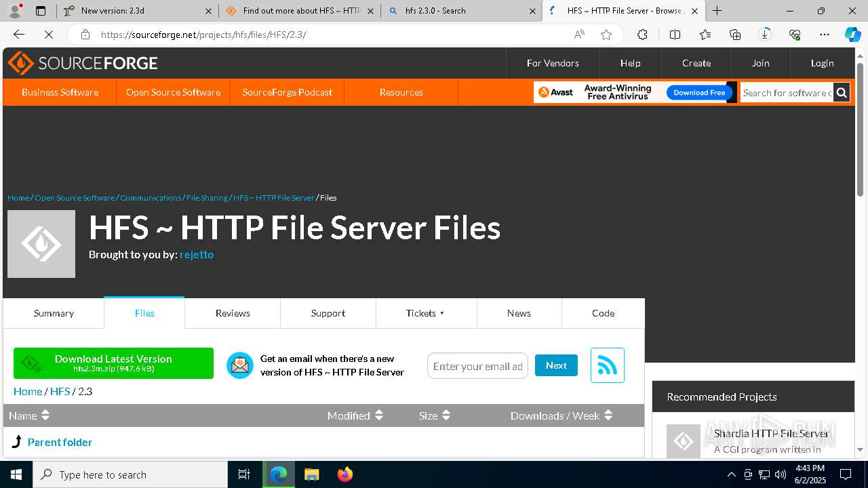
Task: Click the Join link
Action: 760,63
